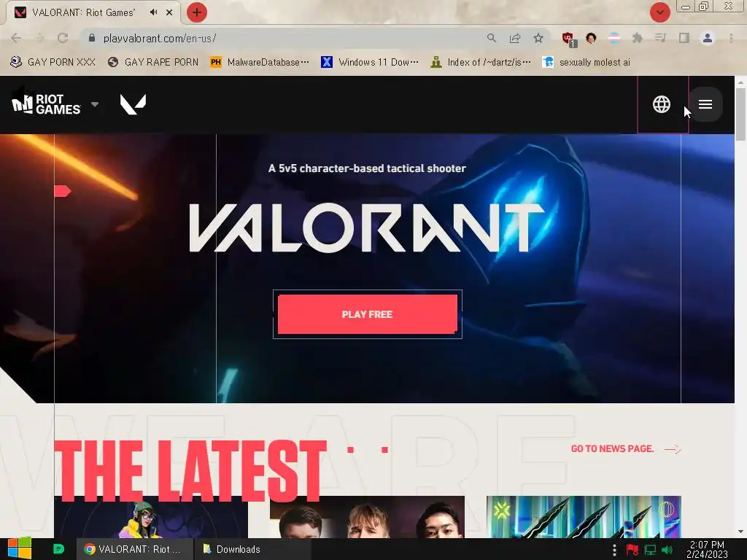Open the Windows Start button
This screenshot has width=747, height=560.
20,549
